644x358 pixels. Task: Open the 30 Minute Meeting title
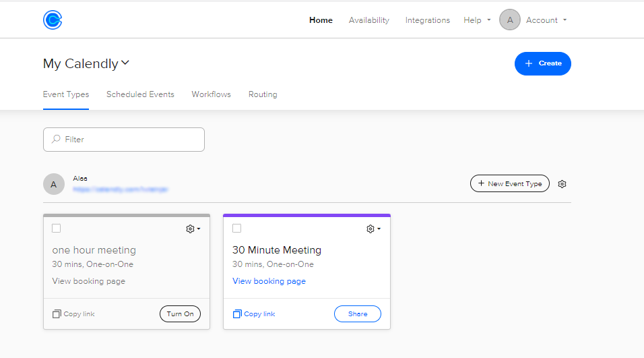277,250
